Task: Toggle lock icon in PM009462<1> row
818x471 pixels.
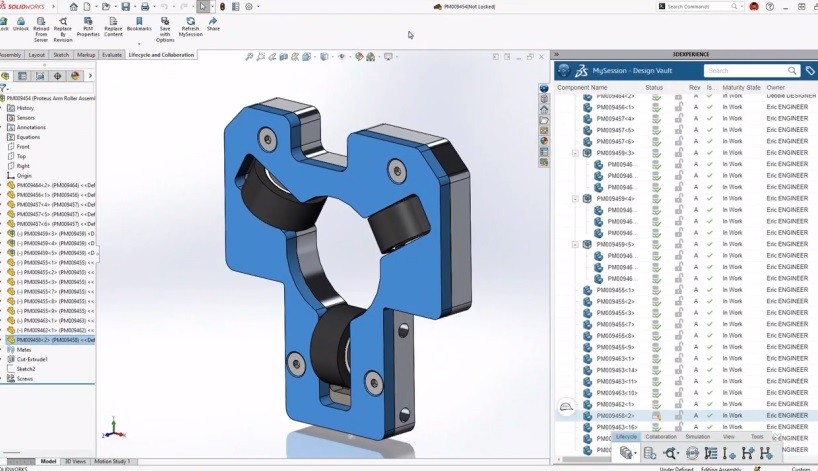Action: coord(679,404)
